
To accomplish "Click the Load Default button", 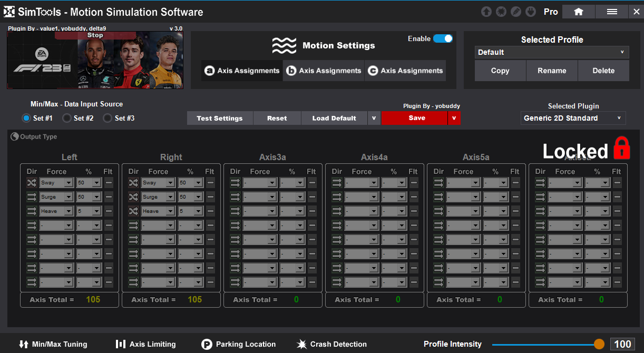I will 334,118.
